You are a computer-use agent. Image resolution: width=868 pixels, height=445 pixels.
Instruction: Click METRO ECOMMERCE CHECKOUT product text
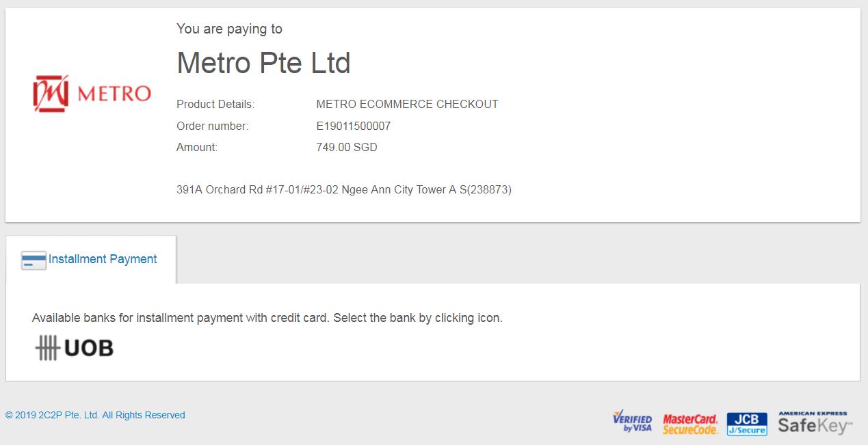tap(407, 105)
